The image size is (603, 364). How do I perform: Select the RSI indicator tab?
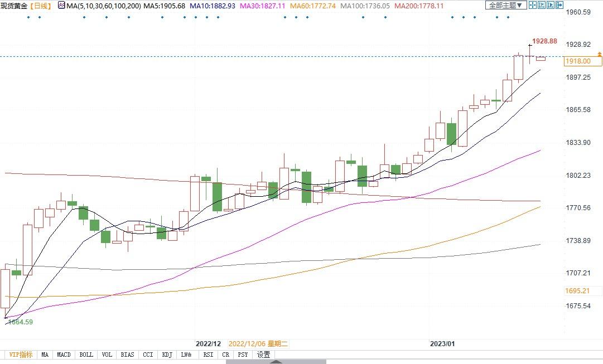(x=208, y=355)
